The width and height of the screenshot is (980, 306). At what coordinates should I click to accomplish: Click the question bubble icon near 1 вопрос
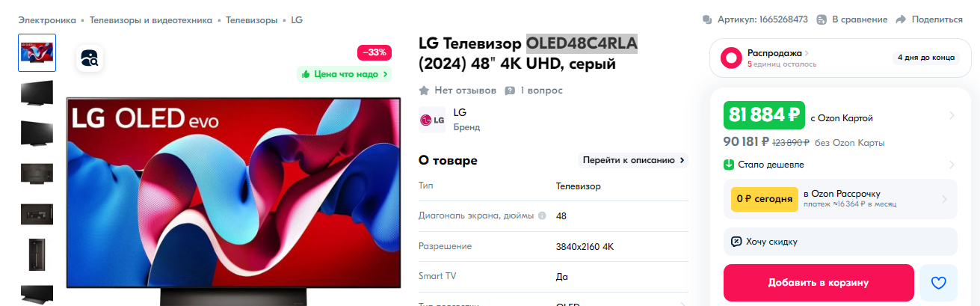510,91
